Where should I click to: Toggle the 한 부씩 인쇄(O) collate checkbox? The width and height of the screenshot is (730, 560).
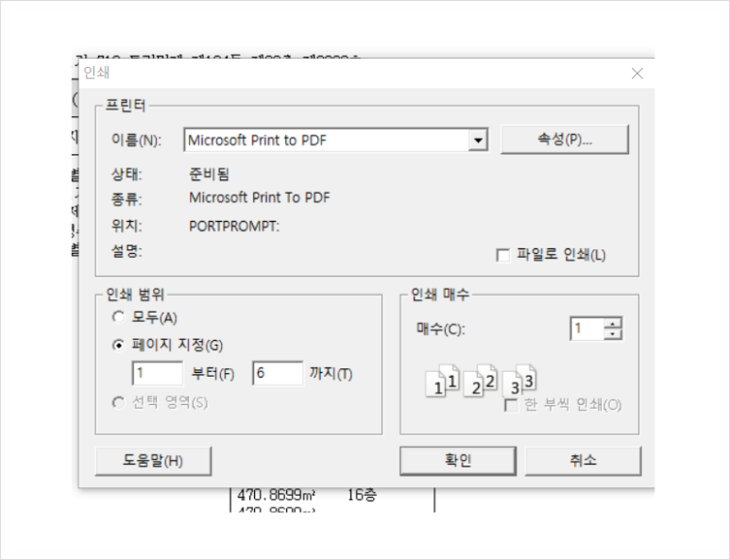click(x=511, y=405)
